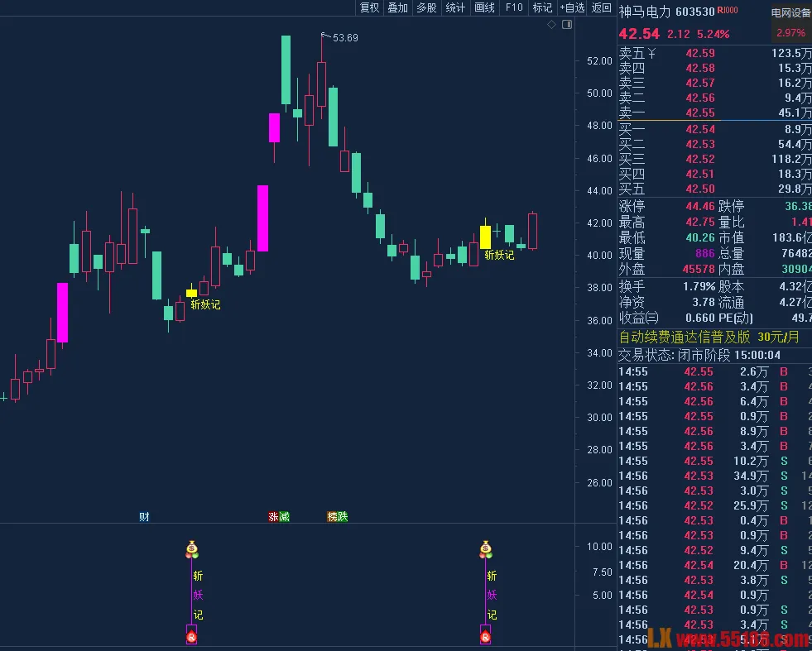The width and height of the screenshot is (812, 651).
Task: Click the 返回 back button
Action: [x=601, y=7]
